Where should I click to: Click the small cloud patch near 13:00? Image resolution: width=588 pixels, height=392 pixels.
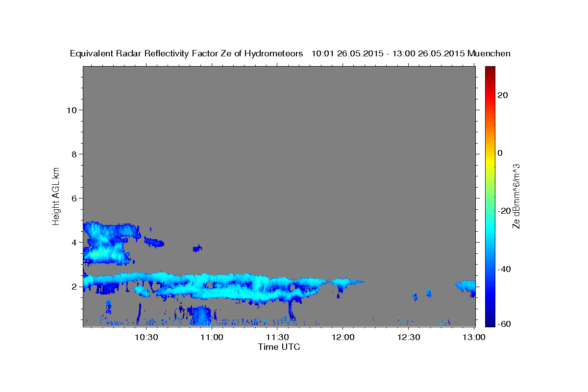(465, 288)
